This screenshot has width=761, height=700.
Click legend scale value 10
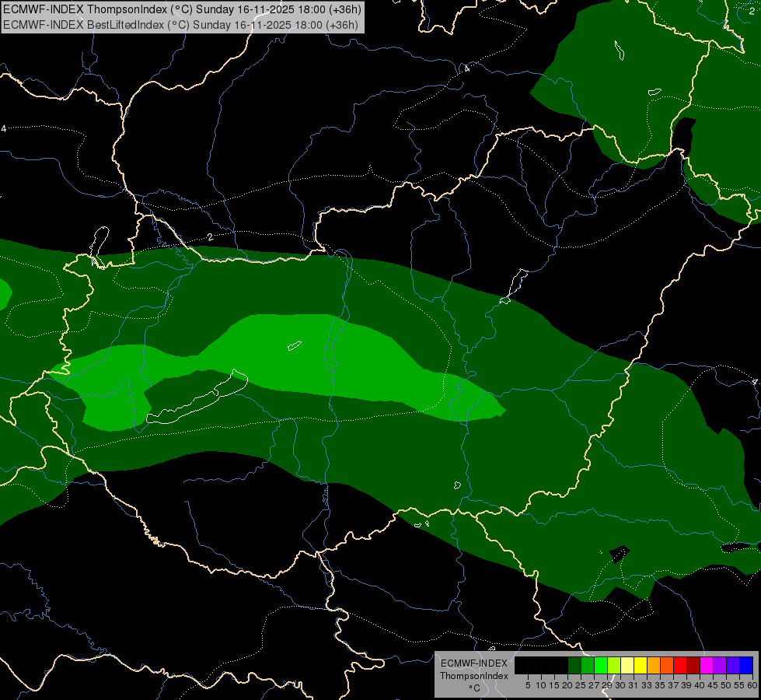click(x=541, y=685)
